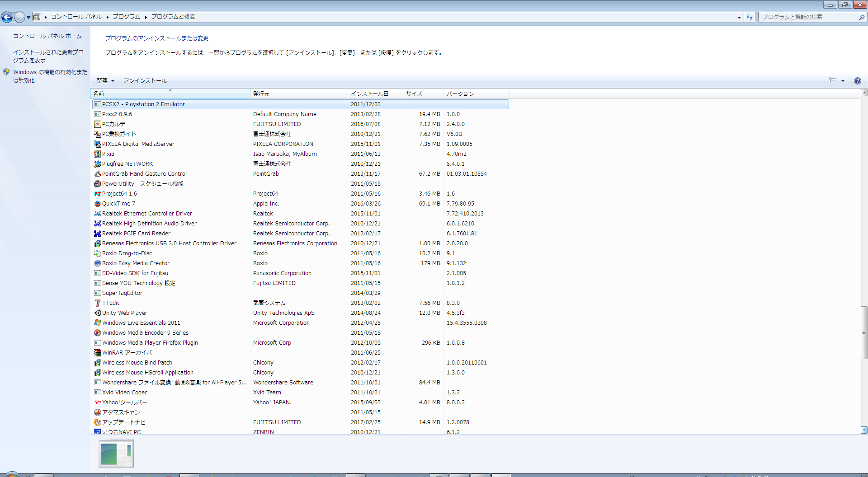Click the QuickTime 7 program icon
The height and width of the screenshot is (477, 868).
(x=97, y=204)
